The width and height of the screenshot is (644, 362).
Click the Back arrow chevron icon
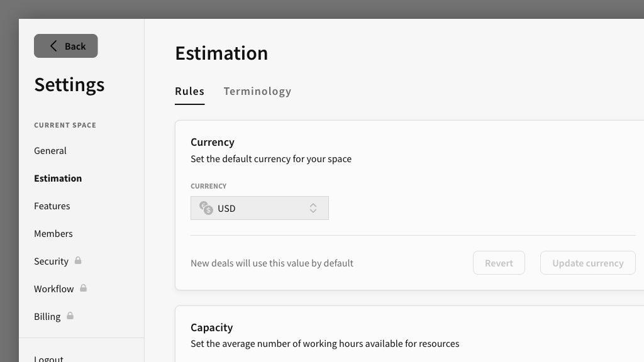point(53,46)
